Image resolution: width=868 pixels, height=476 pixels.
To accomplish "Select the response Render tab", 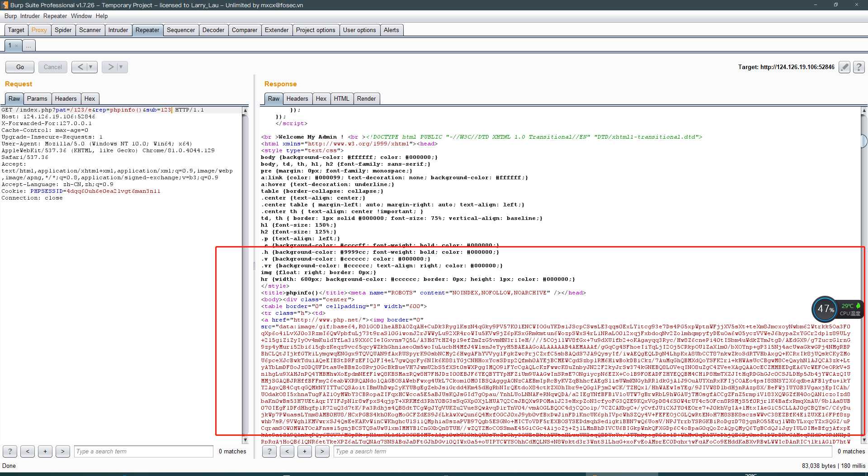I will (x=367, y=99).
